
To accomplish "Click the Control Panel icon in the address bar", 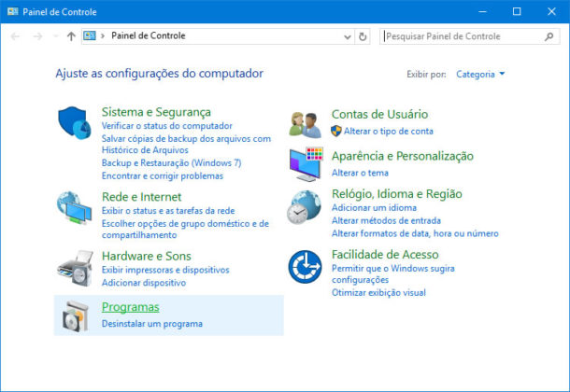I will pyautogui.click(x=90, y=35).
